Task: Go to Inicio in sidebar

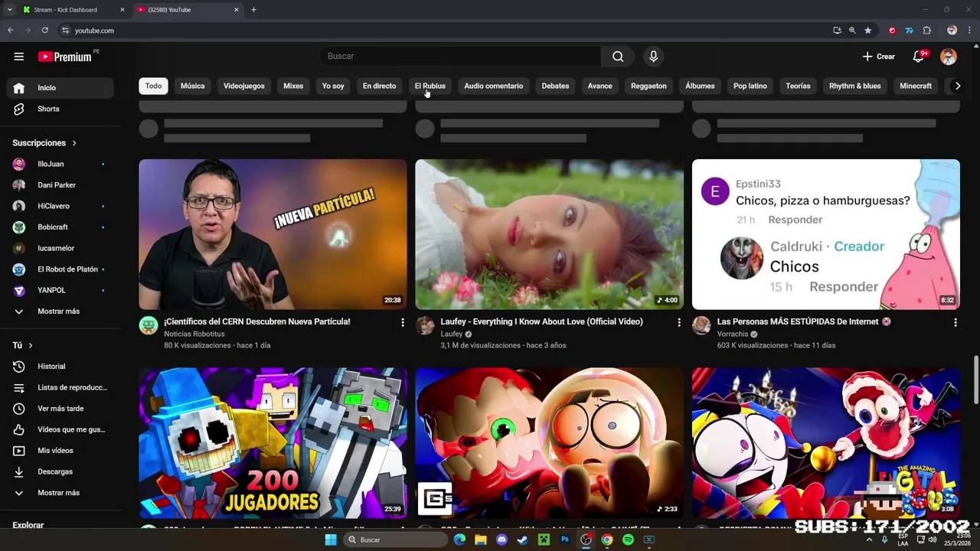Action: 60,88
